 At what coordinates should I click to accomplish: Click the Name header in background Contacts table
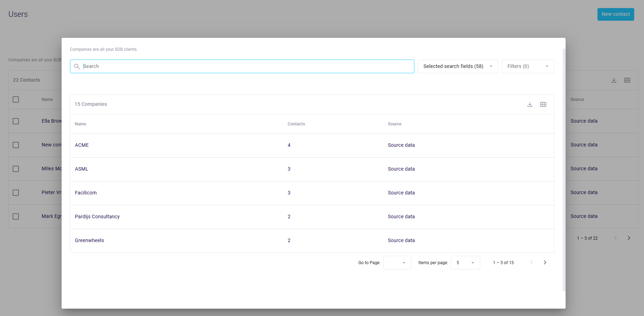pyautogui.click(x=47, y=99)
